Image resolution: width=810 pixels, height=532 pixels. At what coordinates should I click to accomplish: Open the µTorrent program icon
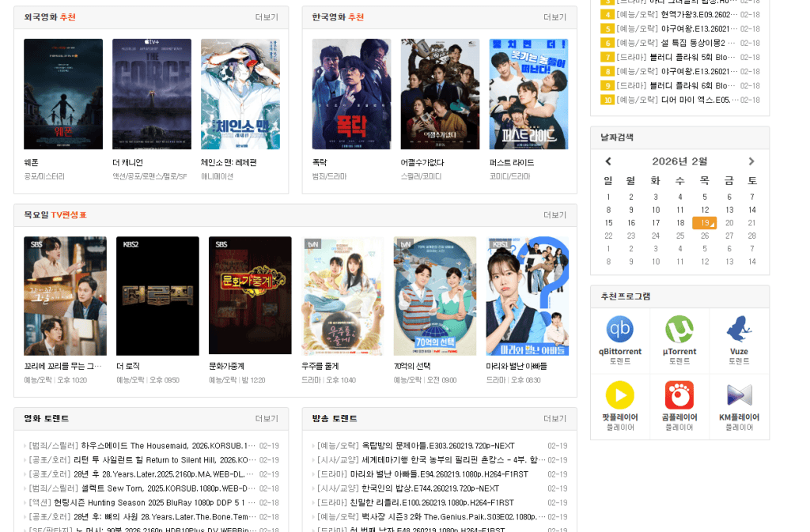(679, 329)
